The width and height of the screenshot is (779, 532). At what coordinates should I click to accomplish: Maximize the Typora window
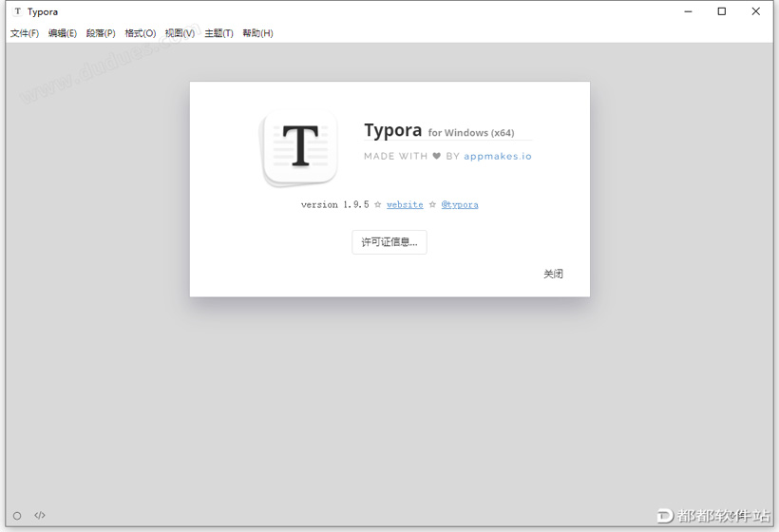722,11
